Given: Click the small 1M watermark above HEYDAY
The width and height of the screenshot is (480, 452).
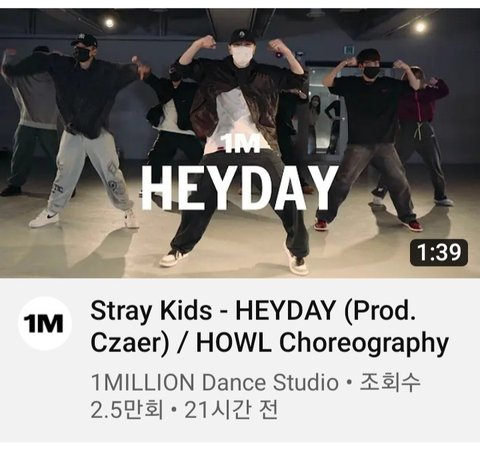Looking at the screenshot, I should 241,144.
